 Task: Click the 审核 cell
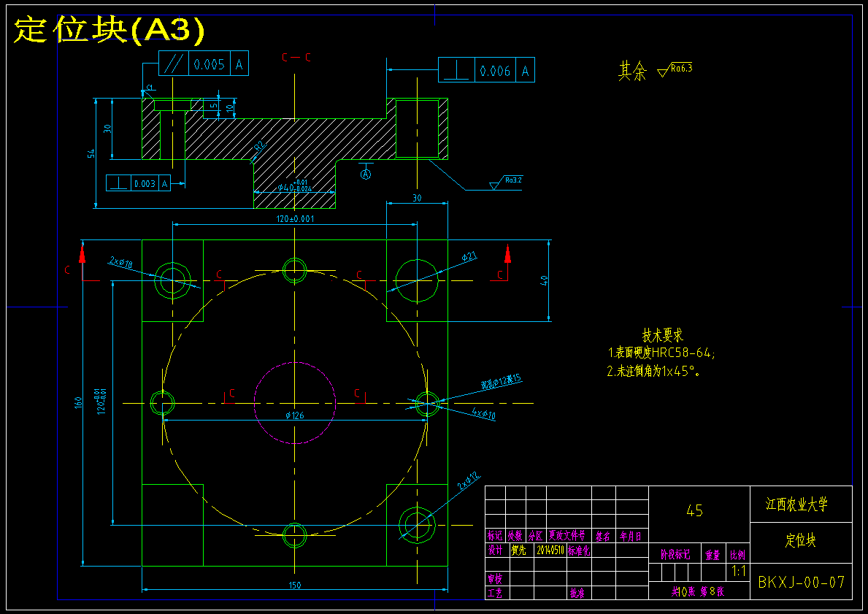click(x=495, y=579)
